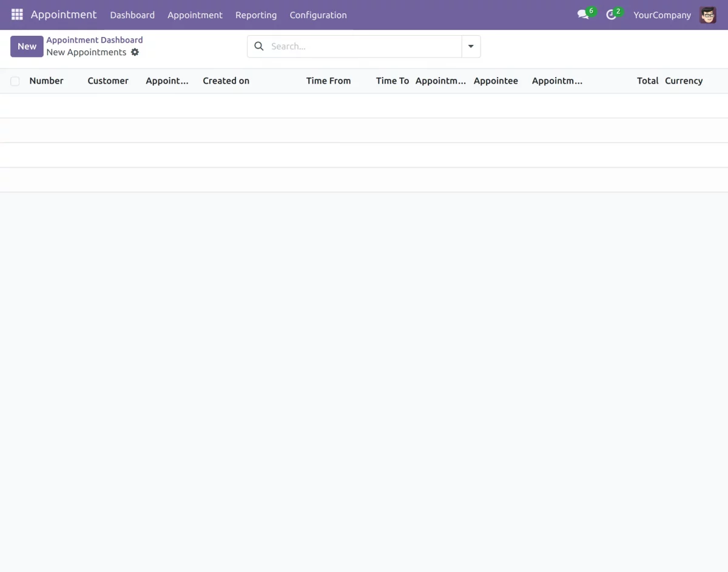Screen dimensions: 728x572
Task: Open the Configuration menu
Action: tap(318, 15)
